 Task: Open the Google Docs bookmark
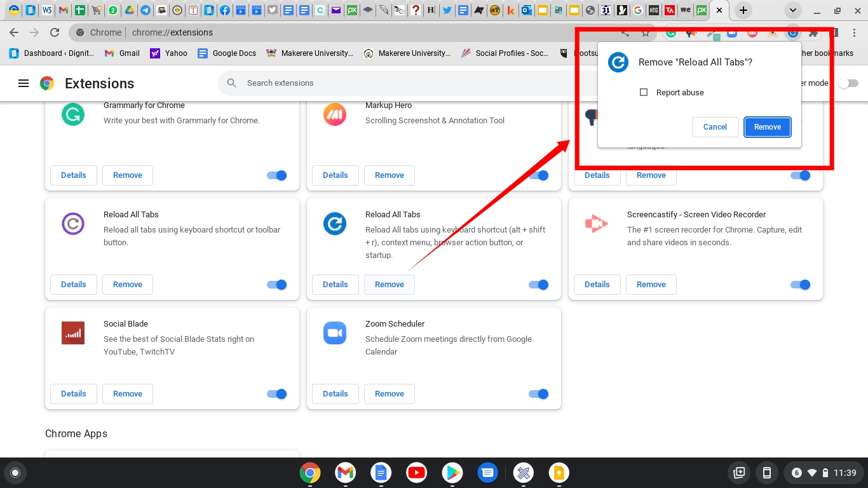click(x=227, y=53)
